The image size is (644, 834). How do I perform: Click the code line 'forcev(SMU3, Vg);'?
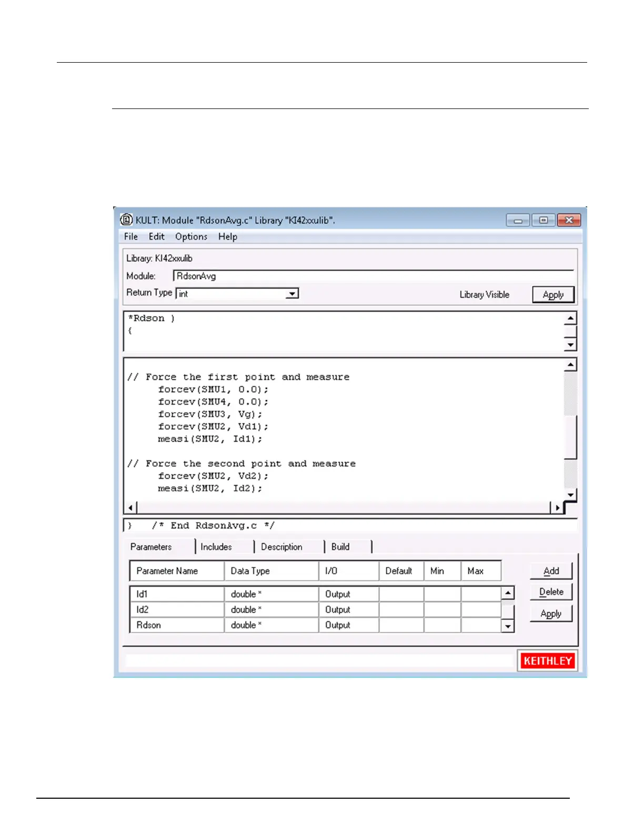(210, 414)
